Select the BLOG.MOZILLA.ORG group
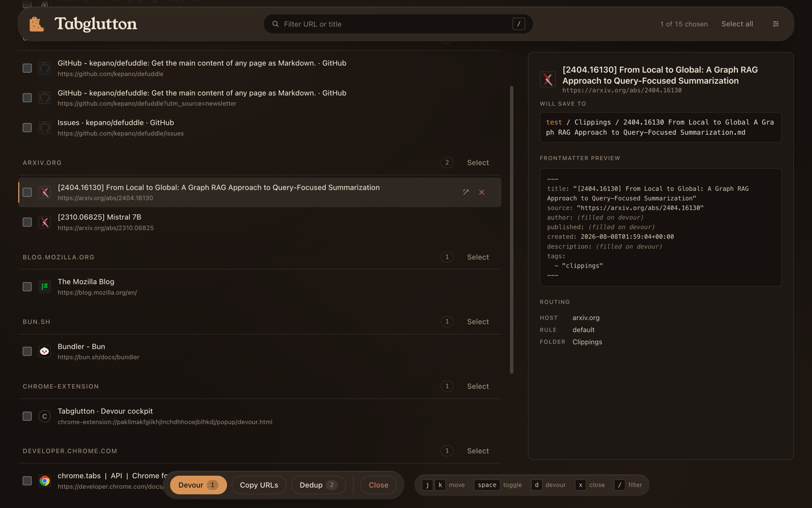Screen dimensions: 812x508 (478, 257)
